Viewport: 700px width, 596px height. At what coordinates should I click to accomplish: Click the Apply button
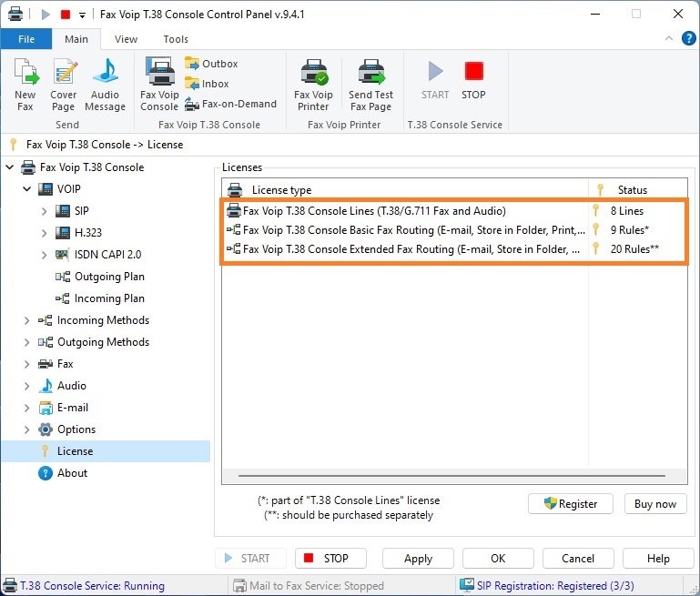pos(419,559)
